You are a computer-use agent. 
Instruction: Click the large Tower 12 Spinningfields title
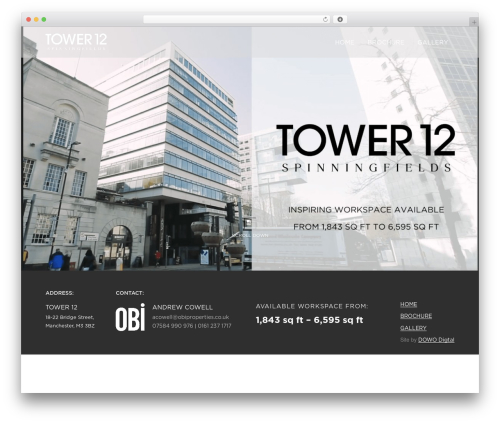366,148
